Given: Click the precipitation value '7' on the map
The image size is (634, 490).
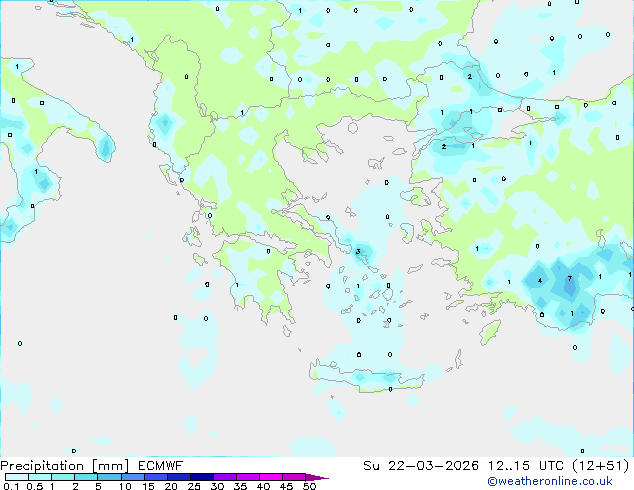Looking at the screenshot, I should point(570,279).
